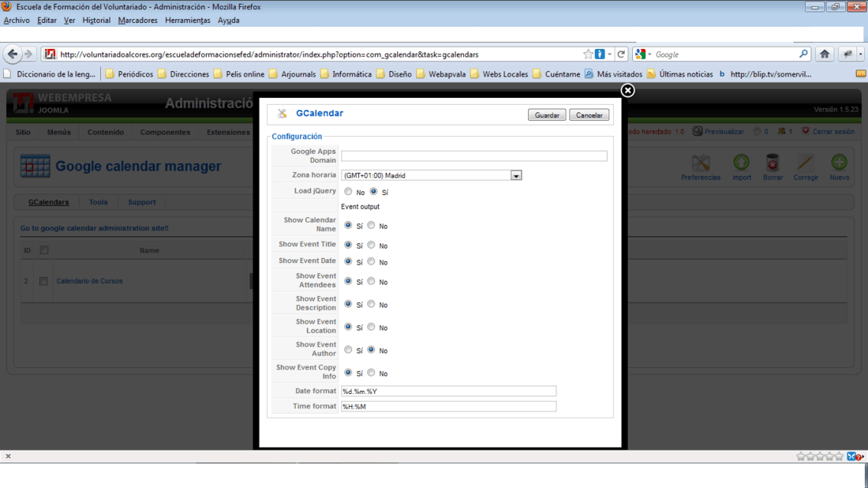Open the Firefox home page icon

(x=825, y=54)
